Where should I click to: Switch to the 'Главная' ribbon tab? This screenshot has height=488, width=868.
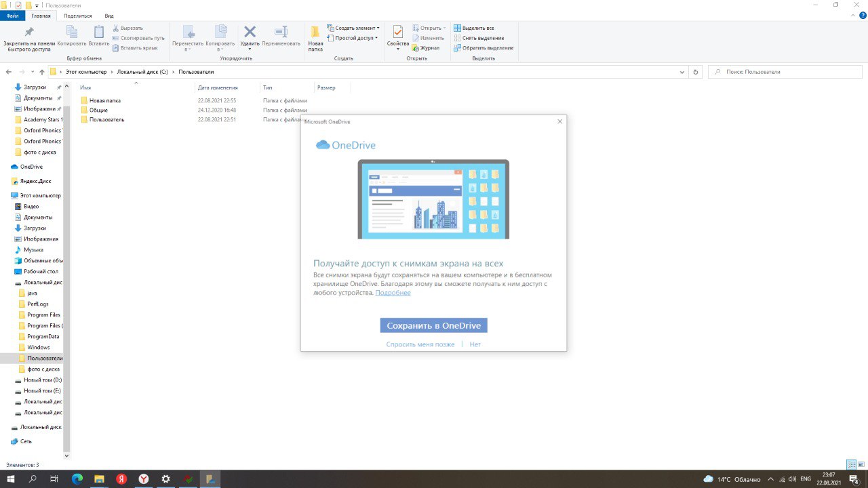click(x=41, y=16)
